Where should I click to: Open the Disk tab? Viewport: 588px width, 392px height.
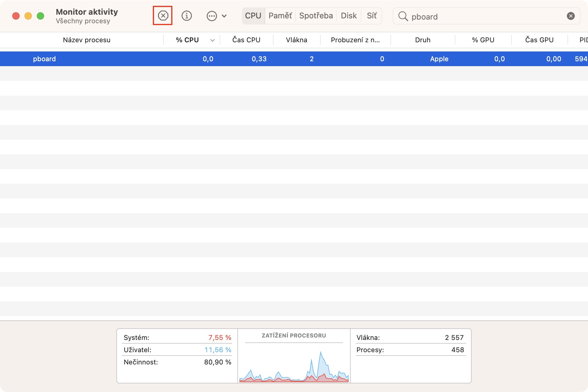(349, 16)
